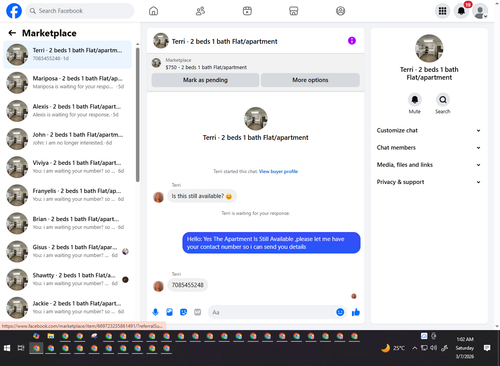This screenshot has width=500, height=366.
Task: Open the Reels video icon in top navigation
Action: (x=247, y=11)
